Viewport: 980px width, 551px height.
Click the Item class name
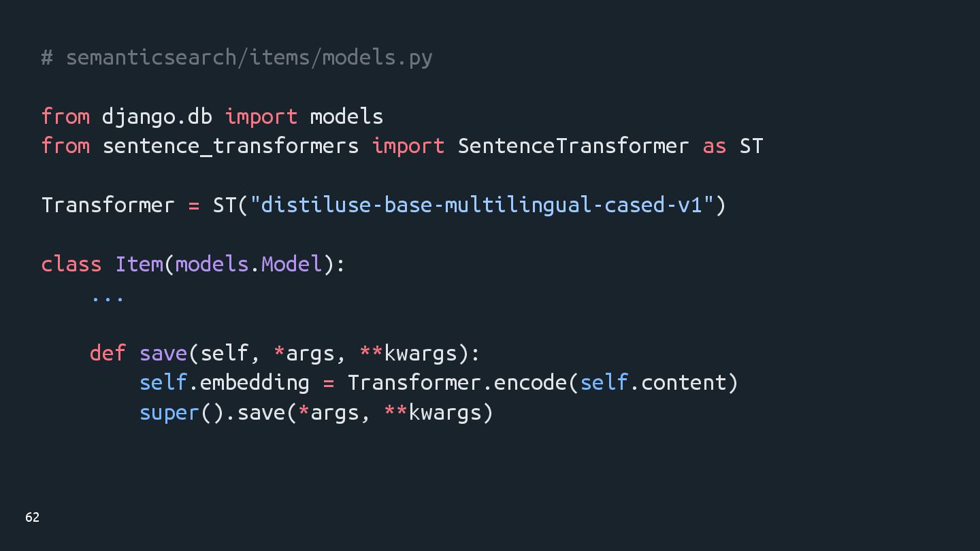[140, 264]
